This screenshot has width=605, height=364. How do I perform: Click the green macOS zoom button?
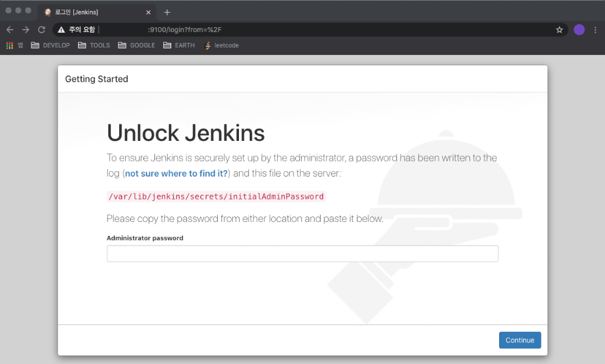coord(28,10)
